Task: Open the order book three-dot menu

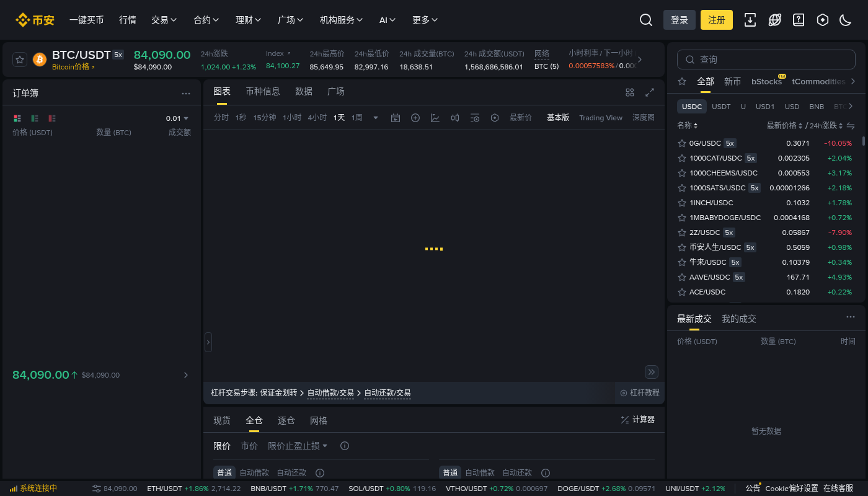Action: [x=186, y=94]
